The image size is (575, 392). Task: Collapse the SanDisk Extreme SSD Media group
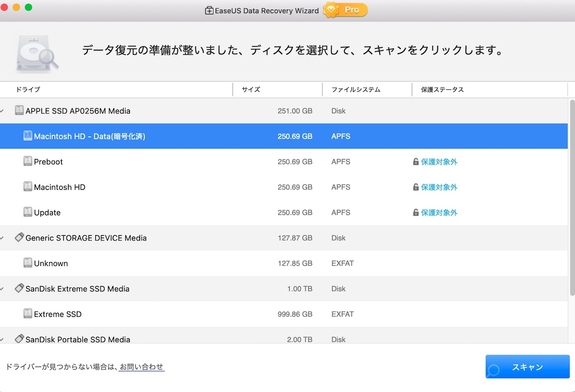2,289
